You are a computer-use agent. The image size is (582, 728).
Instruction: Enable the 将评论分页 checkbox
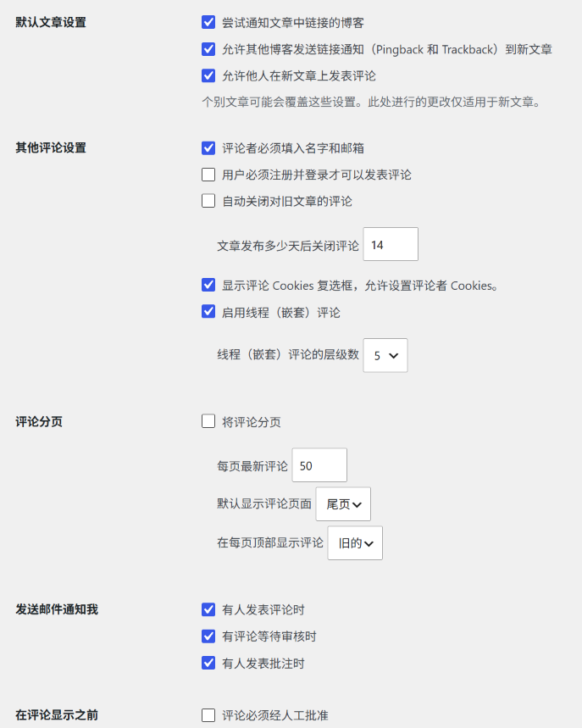[208, 421]
